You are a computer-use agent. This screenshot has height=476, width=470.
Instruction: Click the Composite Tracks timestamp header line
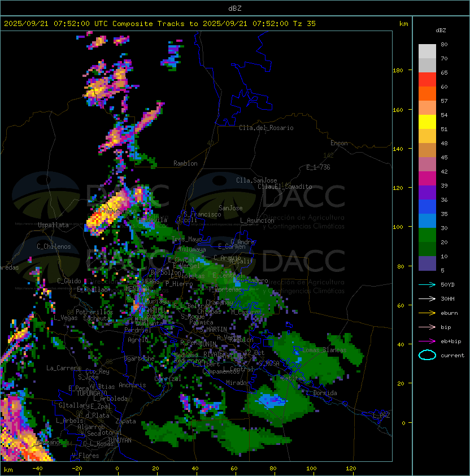160,24
